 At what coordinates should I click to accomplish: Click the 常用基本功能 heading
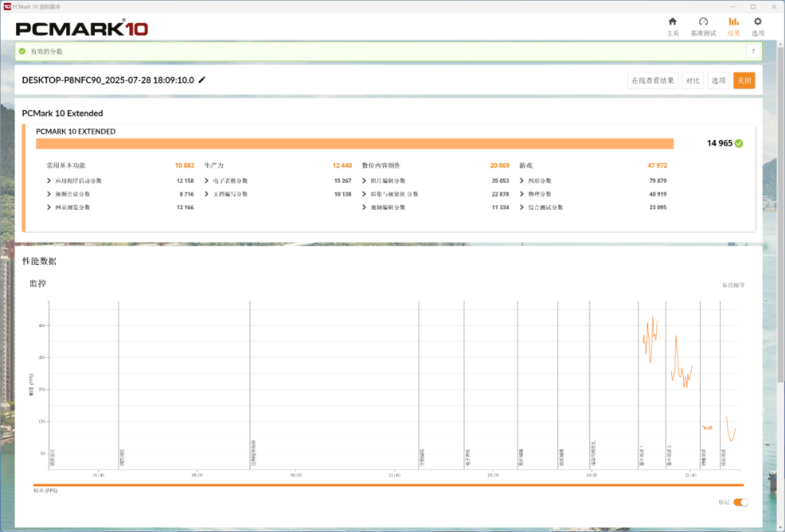66,165
